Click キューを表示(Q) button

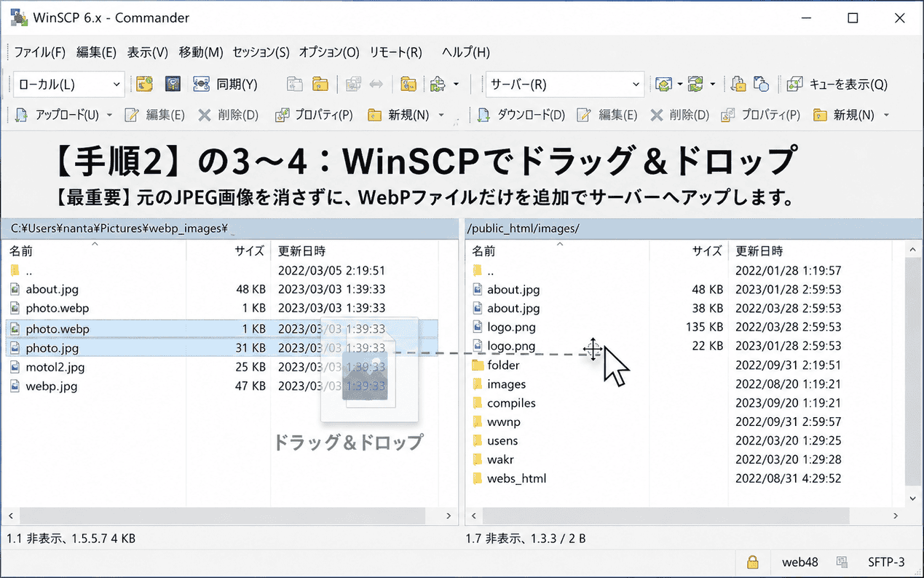837,84
